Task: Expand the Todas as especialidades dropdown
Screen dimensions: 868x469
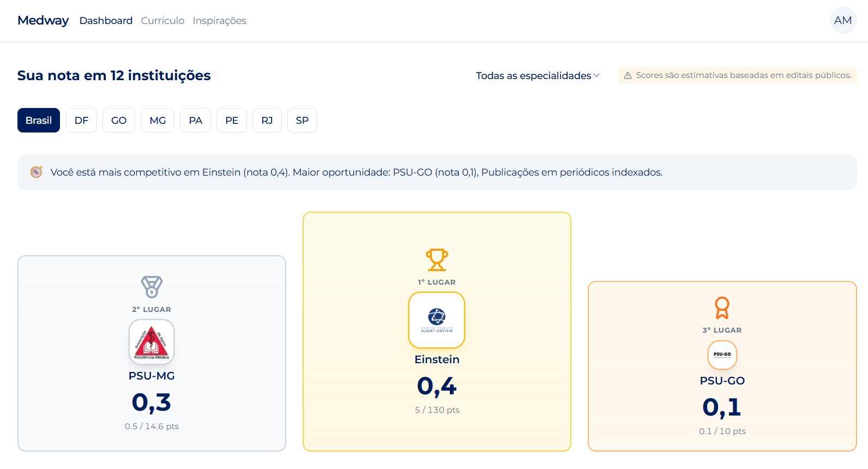Action: click(538, 75)
